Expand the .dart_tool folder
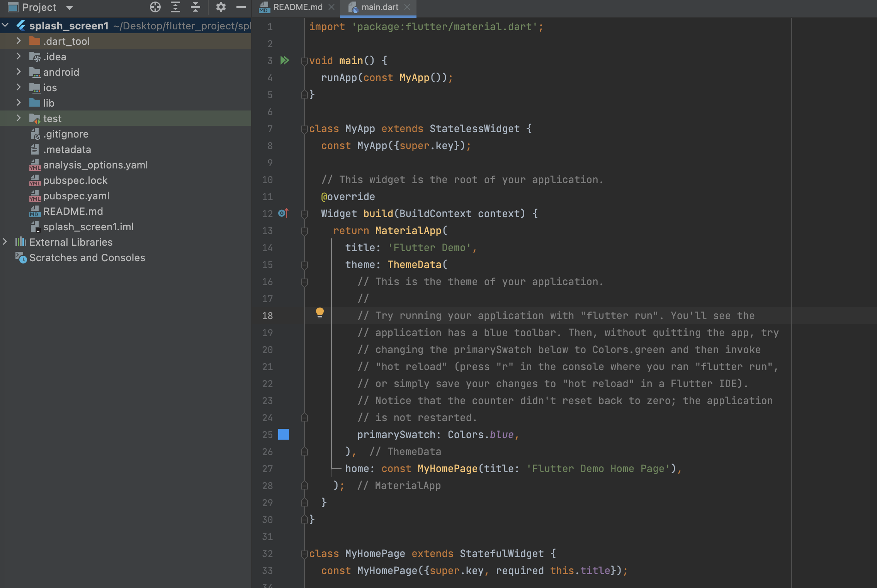877x588 pixels. (x=19, y=41)
